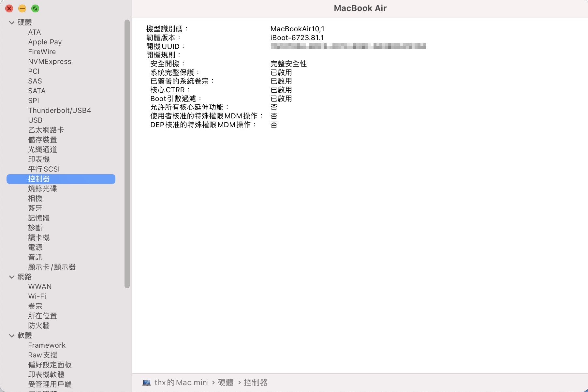Click the yellow minimize window button
588x392 pixels.
pos(22,8)
